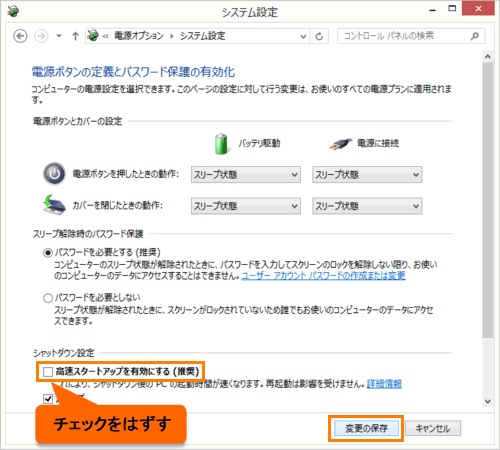Click the スリープ解除時のパスワード保護 section label
The height and width of the screenshot is (450, 500).
pos(88,234)
